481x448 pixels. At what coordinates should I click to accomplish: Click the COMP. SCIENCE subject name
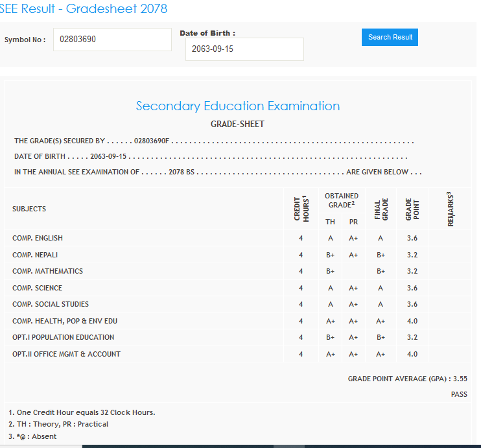click(x=37, y=288)
